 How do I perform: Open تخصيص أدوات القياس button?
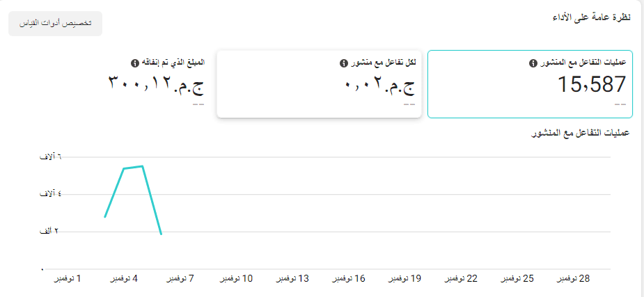pos(55,24)
